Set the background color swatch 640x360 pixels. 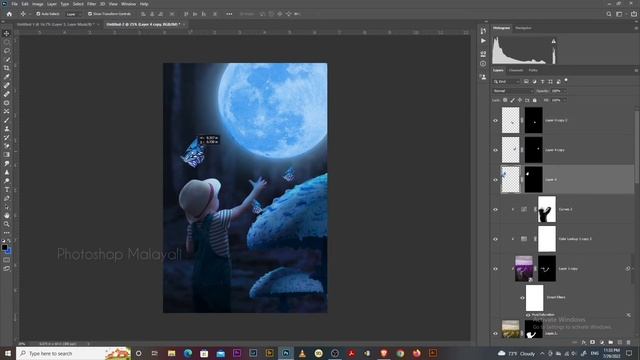[x=8, y=251]
